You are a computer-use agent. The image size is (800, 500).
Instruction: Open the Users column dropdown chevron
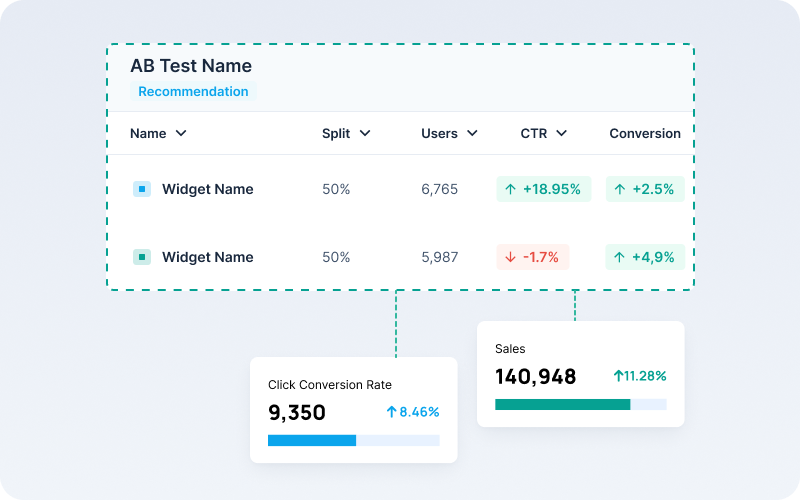tap(472, 133)
